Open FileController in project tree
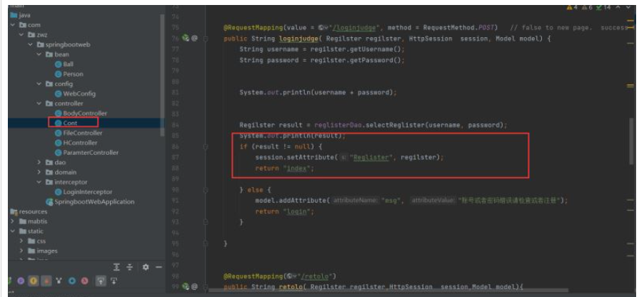 (79, 133)
